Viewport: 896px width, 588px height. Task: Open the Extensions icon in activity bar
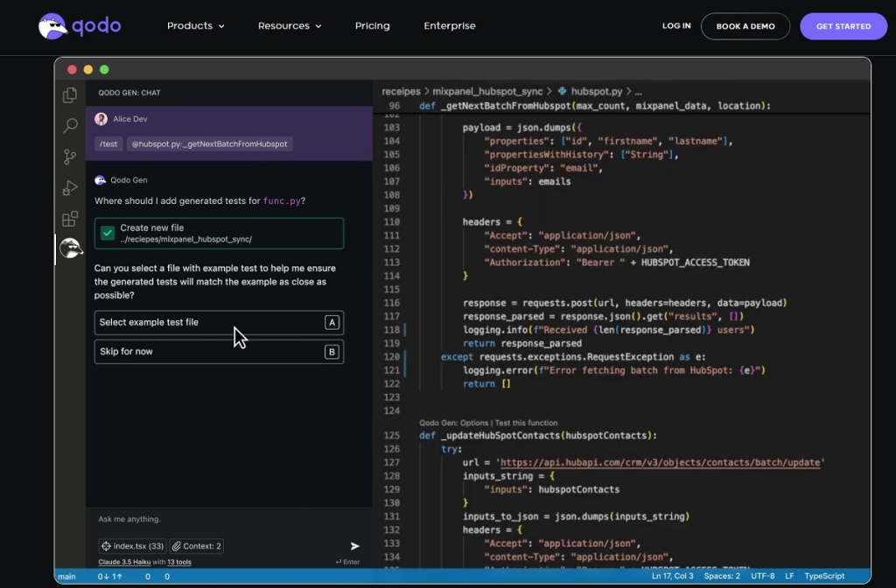click(x=70, y=219)
